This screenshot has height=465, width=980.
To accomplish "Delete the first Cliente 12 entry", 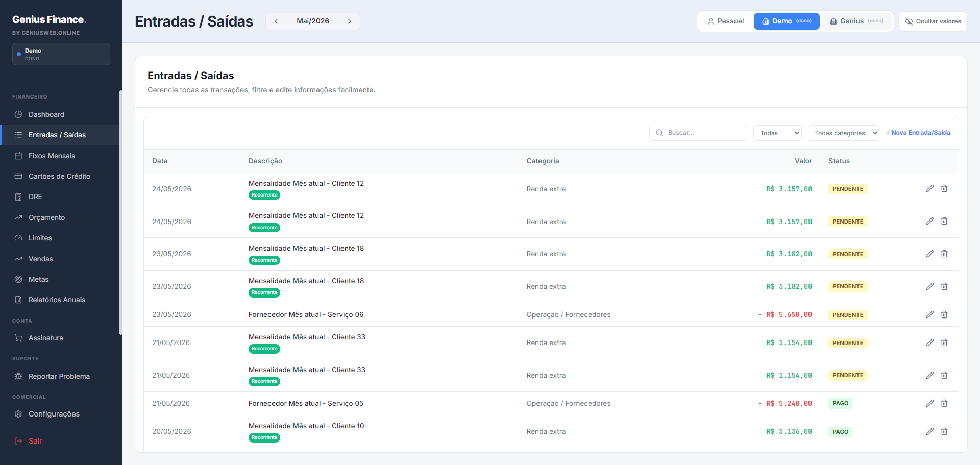I will 944,188.
